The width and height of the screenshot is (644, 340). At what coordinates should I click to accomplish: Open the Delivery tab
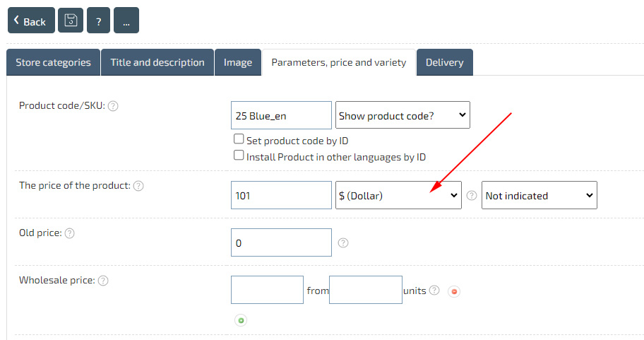point(444,62)
